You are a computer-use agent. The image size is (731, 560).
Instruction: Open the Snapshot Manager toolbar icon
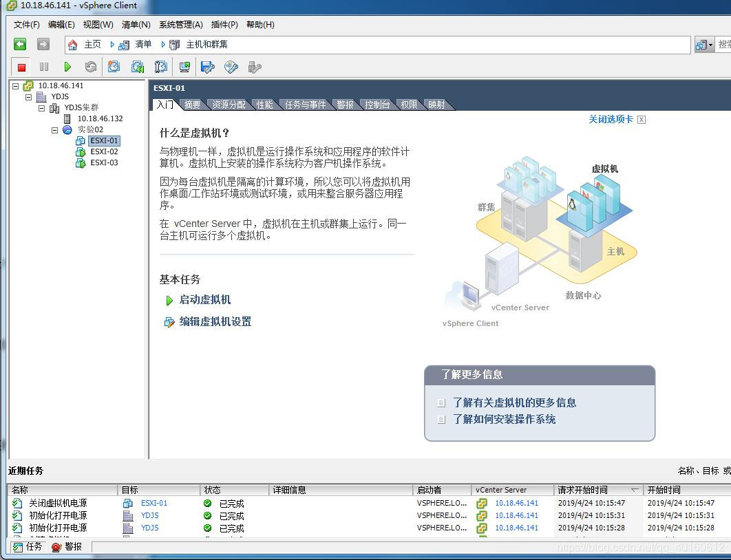click(161, 67)
